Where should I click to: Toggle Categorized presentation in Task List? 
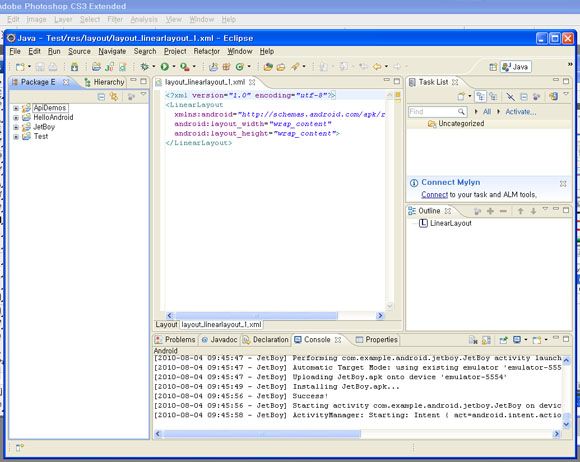click(x=480, y=97)
